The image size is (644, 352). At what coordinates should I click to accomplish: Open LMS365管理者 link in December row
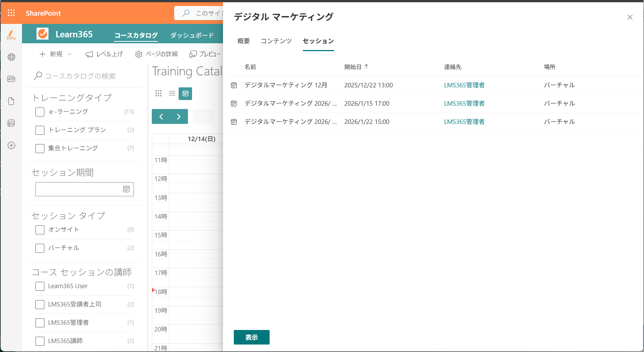[x=464, y=85]
